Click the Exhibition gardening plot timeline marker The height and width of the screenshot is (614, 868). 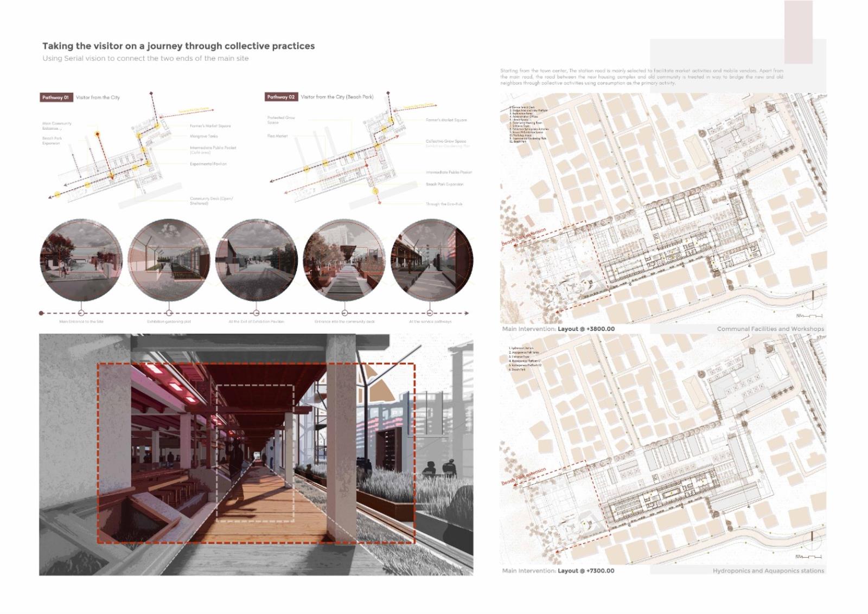pos(169,313)
